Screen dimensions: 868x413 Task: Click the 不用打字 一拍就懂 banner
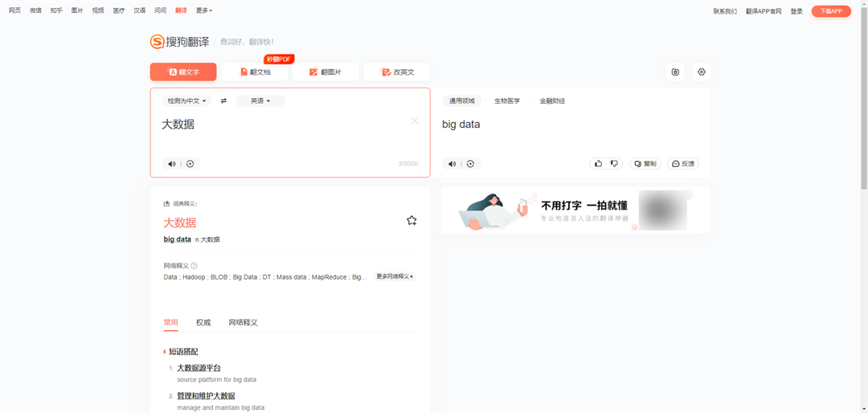coord(575,211)
